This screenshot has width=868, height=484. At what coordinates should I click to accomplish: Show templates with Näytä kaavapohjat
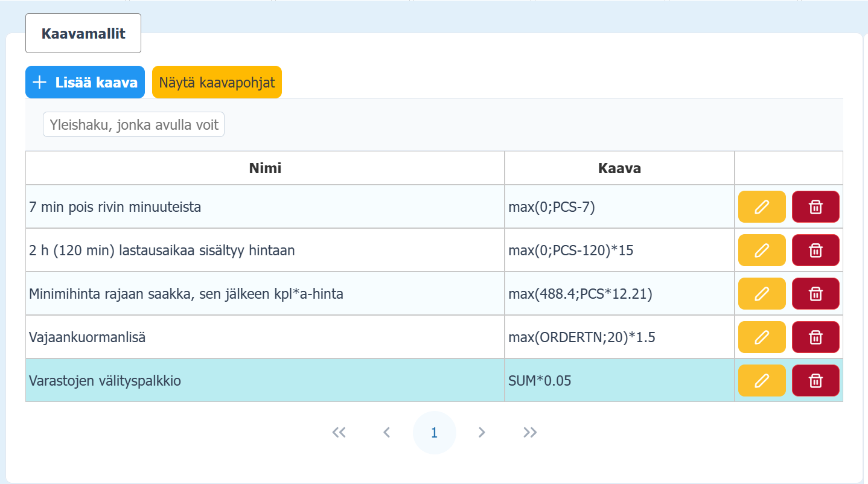217,82
